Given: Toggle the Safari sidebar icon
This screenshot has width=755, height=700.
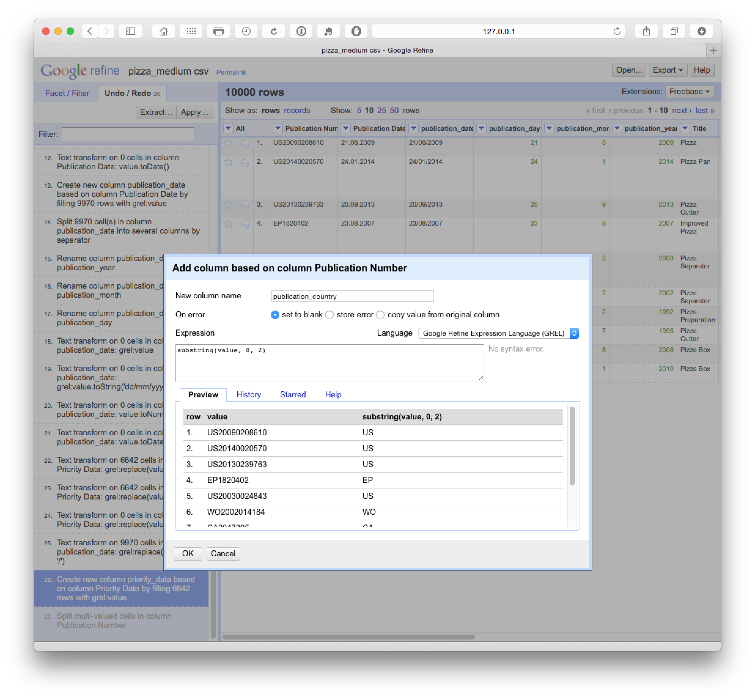Looking at the screenshot, I should (x=131, y=31).
